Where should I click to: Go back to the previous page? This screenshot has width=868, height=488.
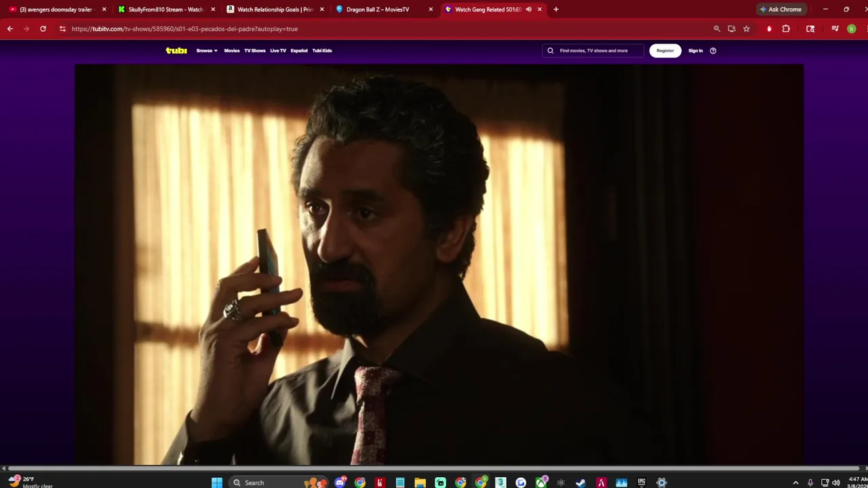point(9,28)
